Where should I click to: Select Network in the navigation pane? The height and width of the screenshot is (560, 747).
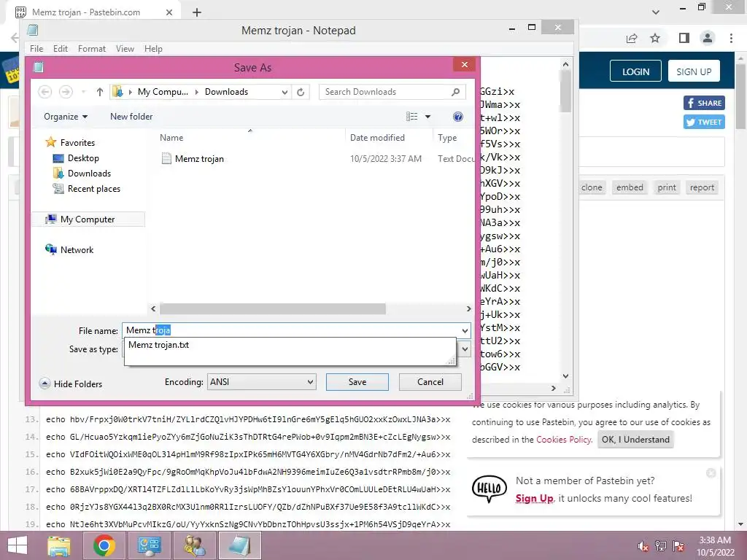77,249
